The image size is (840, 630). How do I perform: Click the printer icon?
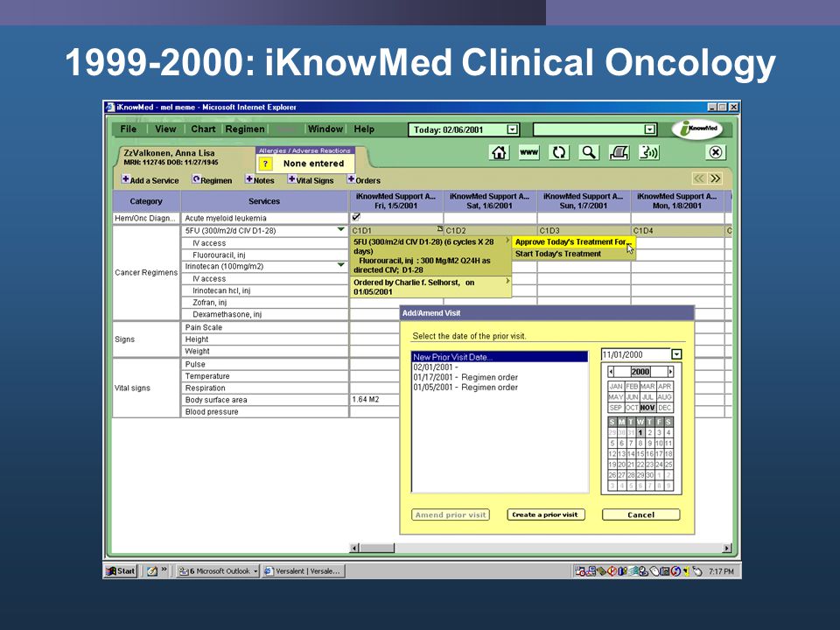point(619,152)
